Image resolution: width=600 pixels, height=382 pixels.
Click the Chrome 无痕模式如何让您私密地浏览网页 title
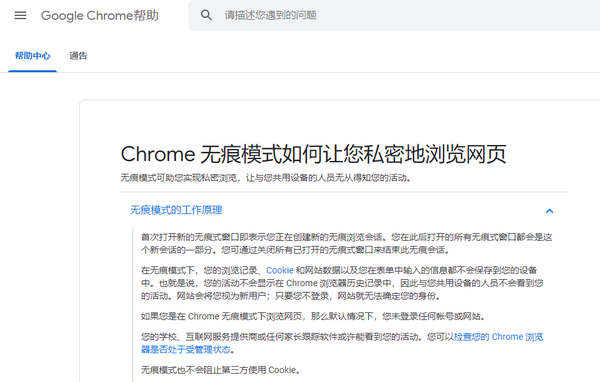313,154
